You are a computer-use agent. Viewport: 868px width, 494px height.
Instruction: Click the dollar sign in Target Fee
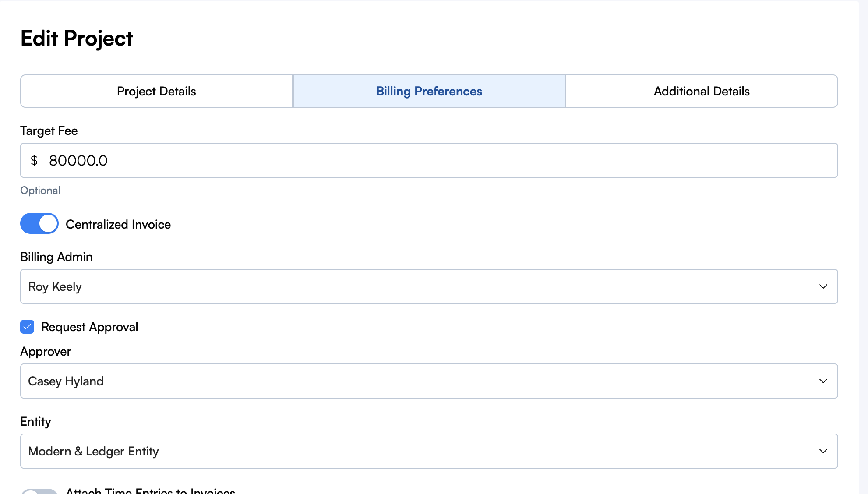click(34, 160)
